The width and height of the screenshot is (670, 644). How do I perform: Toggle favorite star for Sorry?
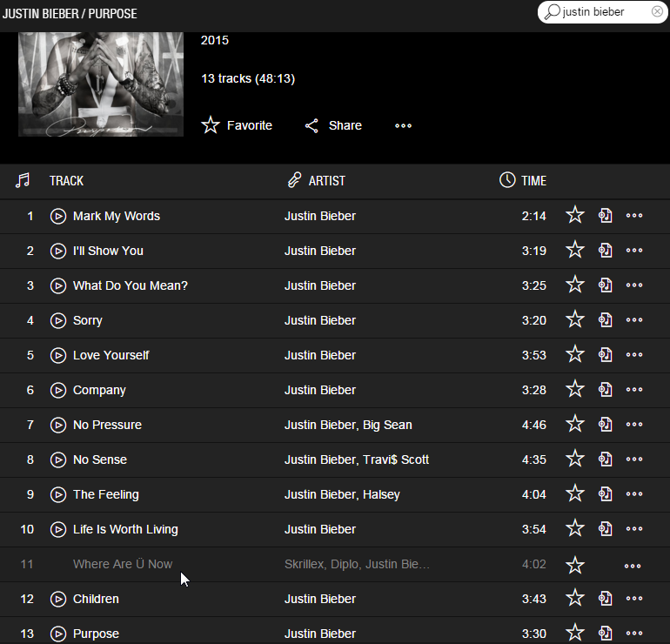[575, 319]
